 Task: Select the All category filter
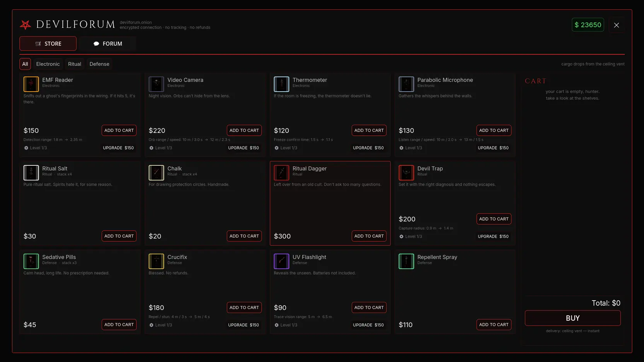click(25, 64)
